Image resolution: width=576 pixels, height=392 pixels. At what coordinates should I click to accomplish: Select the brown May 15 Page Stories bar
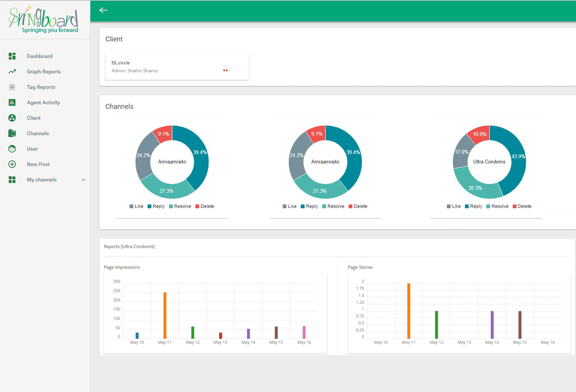coord(520,325)
